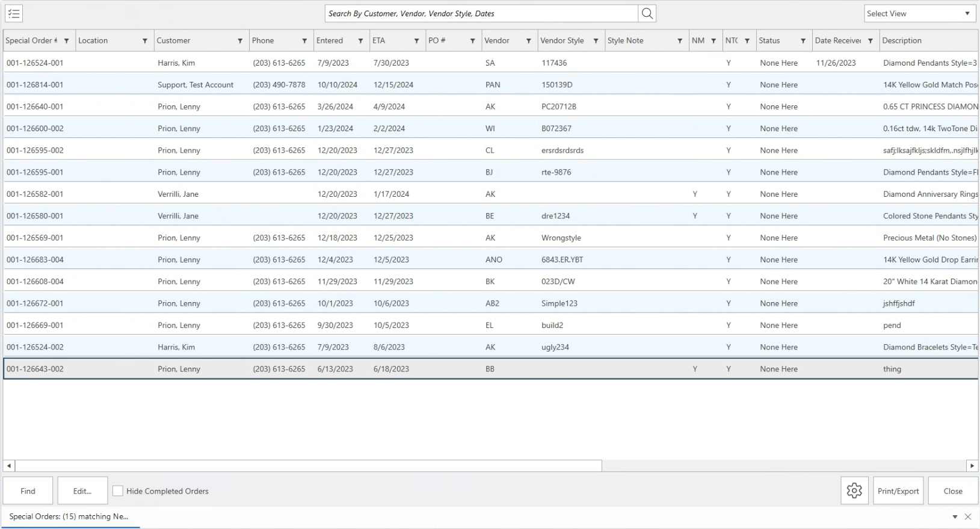Click the Edit... button

click(x=82, y=491)
